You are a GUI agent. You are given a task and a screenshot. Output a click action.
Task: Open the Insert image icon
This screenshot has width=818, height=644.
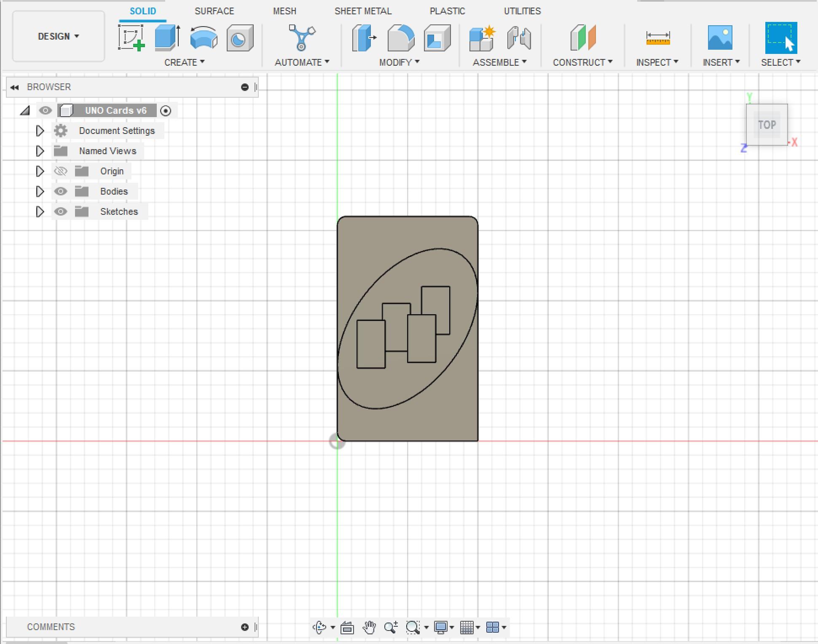(720, 38)
